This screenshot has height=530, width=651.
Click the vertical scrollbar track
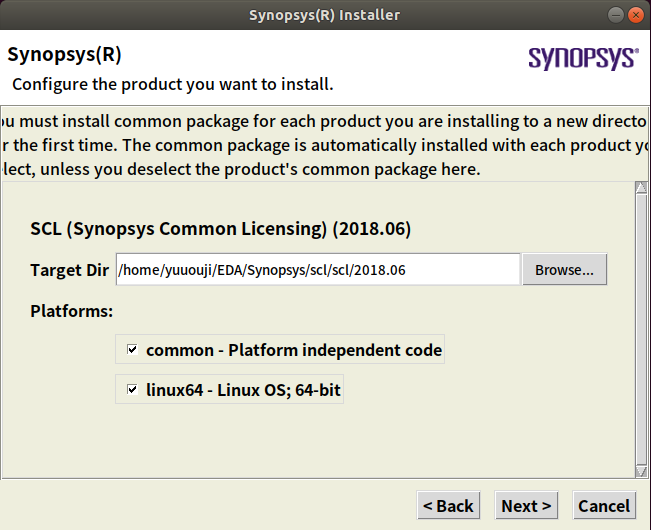(x=641, y=330)
